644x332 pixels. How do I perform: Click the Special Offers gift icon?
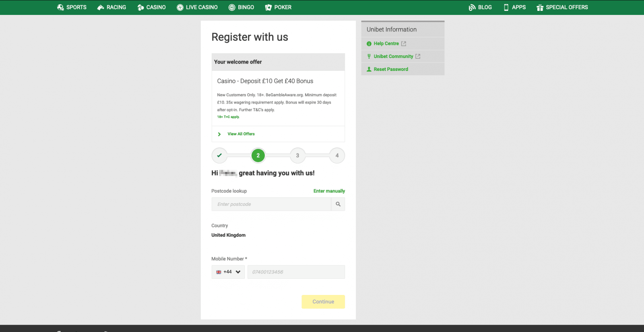click(x=540, y=7)
